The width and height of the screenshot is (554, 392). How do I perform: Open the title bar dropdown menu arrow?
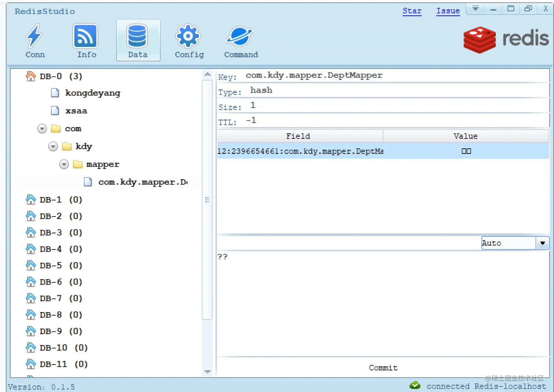475,8
